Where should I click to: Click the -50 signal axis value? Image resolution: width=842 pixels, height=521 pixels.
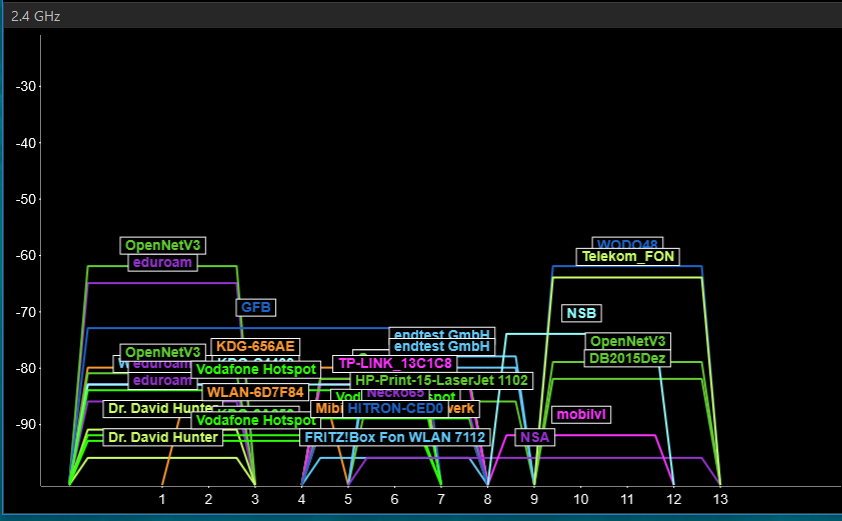26,199
